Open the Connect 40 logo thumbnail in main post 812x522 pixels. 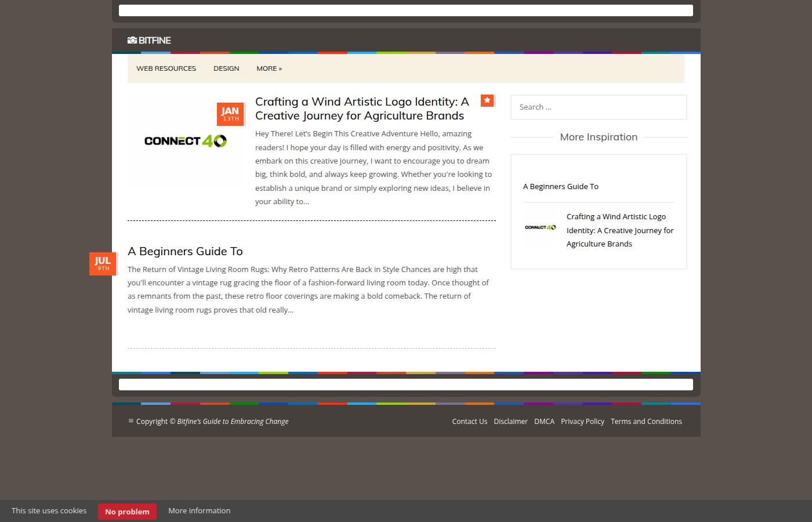(186, 141)
